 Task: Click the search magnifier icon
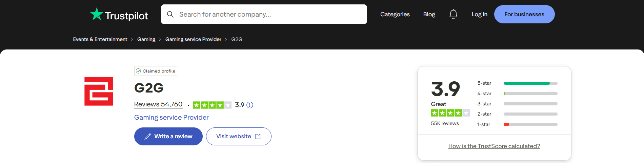point(170,14)
